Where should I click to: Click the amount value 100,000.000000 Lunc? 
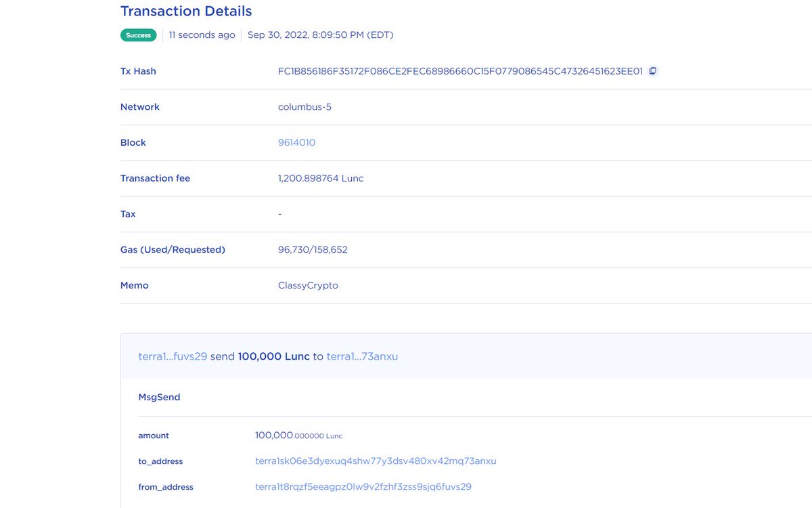(298, 436)
